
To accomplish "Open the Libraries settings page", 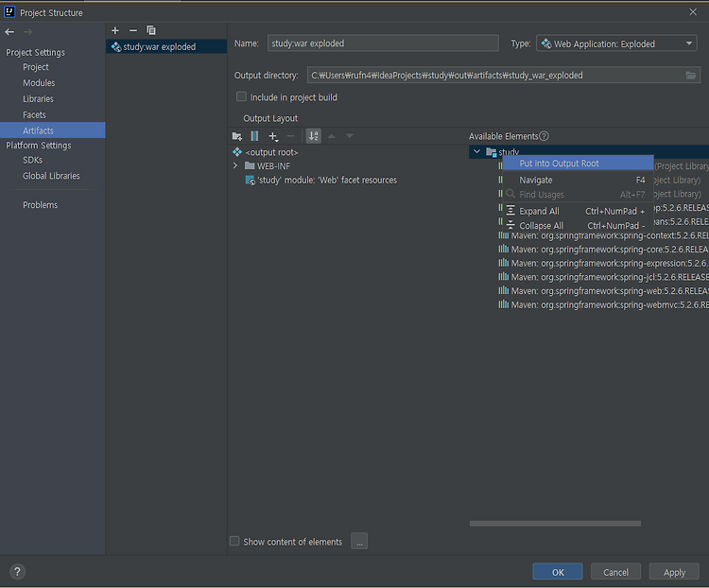I will click(38, 98).
